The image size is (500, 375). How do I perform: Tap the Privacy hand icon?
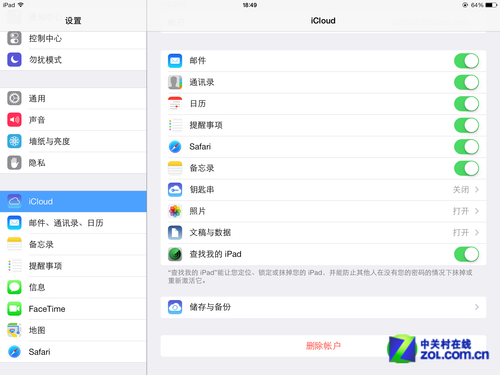point(14,163)
